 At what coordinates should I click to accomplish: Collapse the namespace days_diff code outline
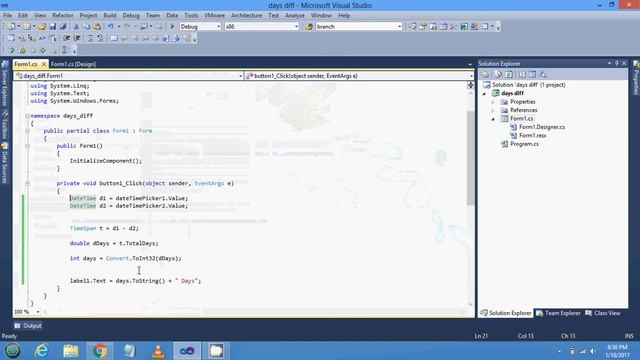point(27,116)
